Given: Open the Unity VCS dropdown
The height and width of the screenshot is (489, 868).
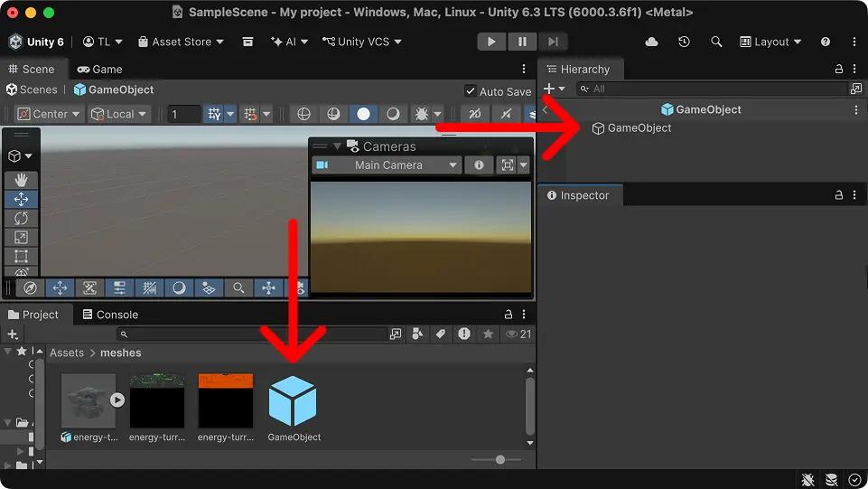Looking at the screenshot, I should [x=362, y=42].
